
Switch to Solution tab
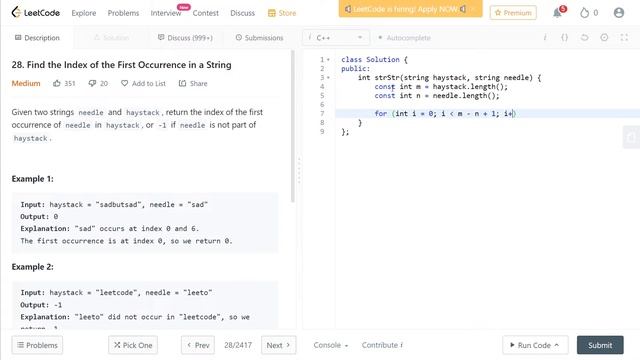coord(111,38)
